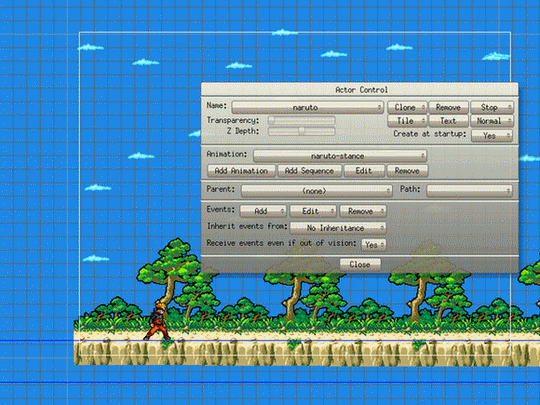The height and width of the screenshot is (405, 540).
Task: Click the Remove actor button
Action: 448,107
